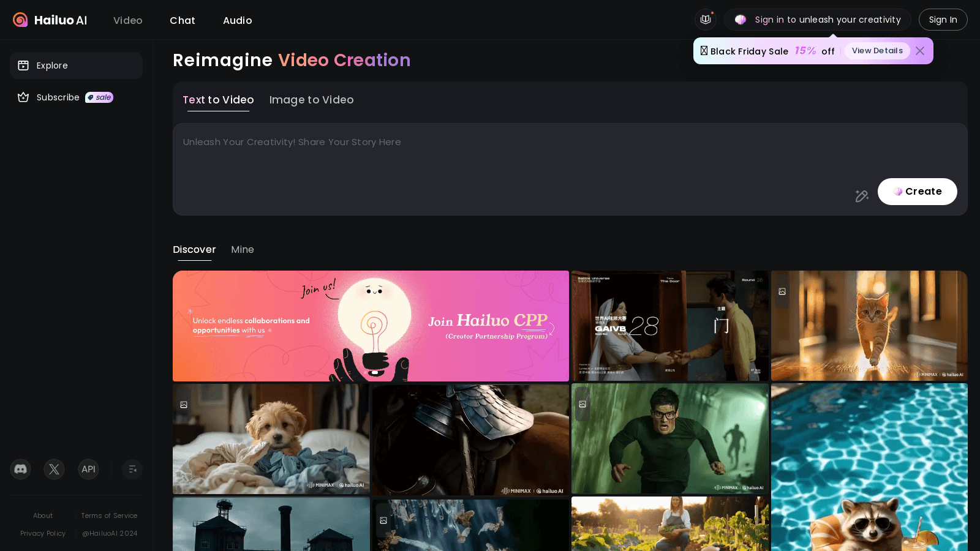Image resolution: width=980 pixels, height=551 pixels.
Task: Click the Explore calendar icon
Action: [23, 66]
